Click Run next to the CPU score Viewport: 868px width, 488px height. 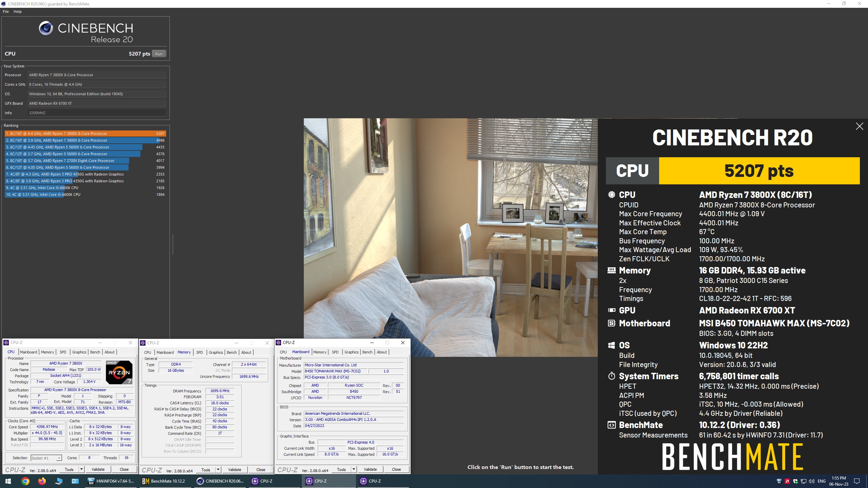pos(159,54)
